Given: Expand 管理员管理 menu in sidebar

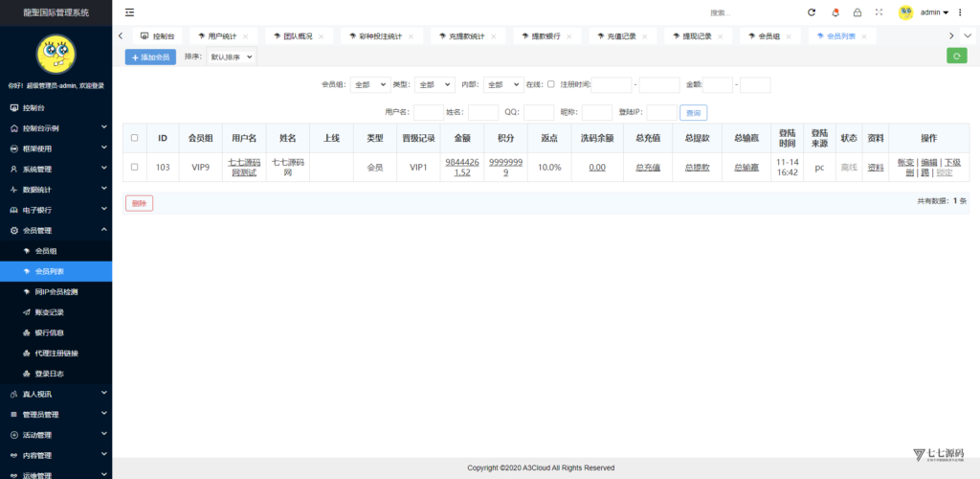Looking at the screenshot, I should [56, 414].
